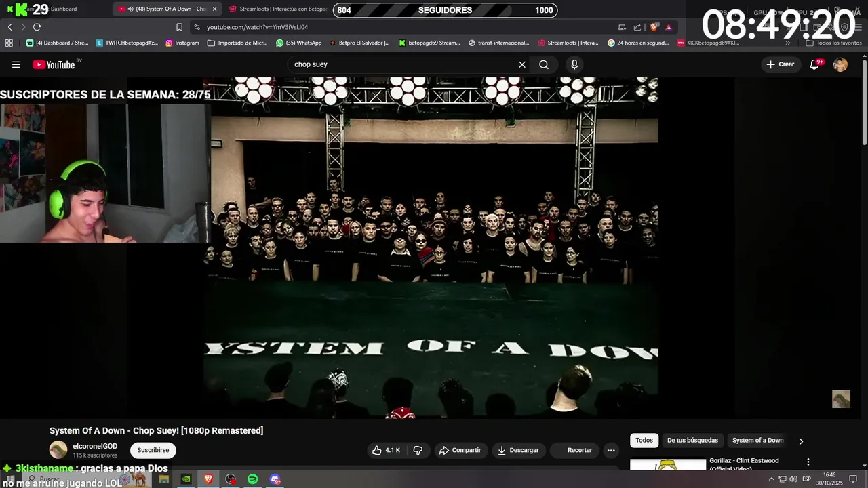Open Brave Shields lion icon
The image size is (868, 488).
654,27
